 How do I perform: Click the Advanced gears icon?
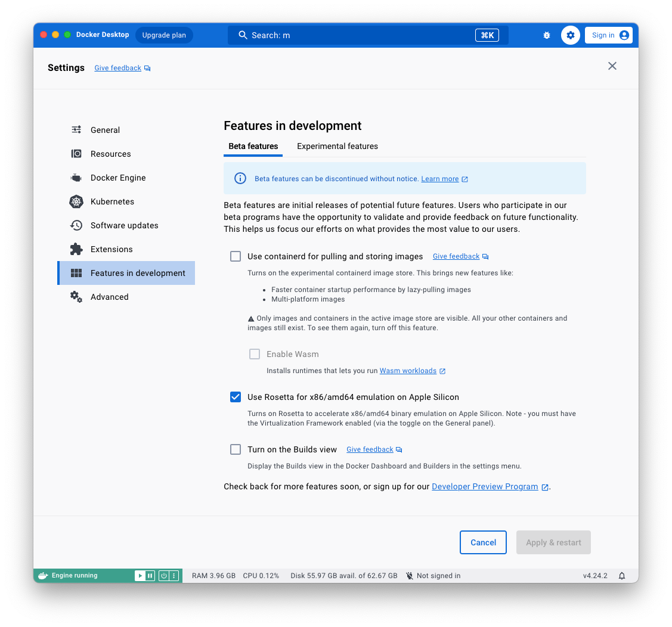(76, 297)
